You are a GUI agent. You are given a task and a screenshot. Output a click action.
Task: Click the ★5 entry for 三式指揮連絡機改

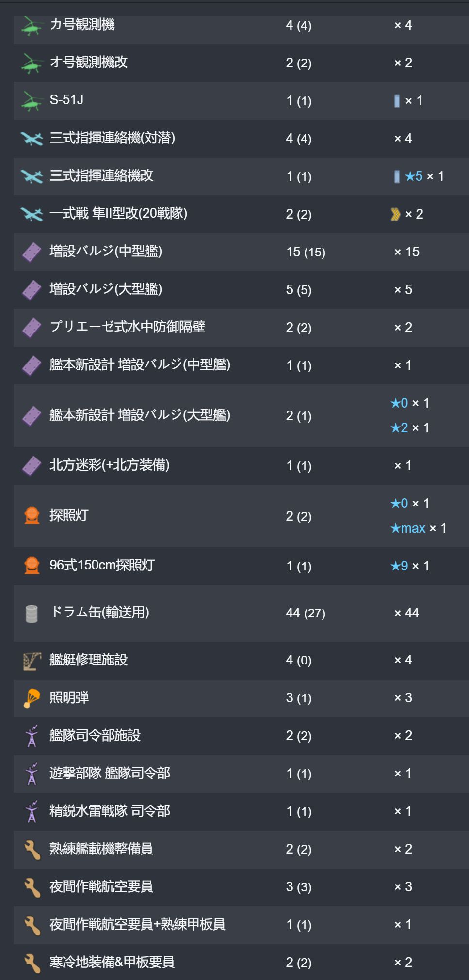coord(414,176)
